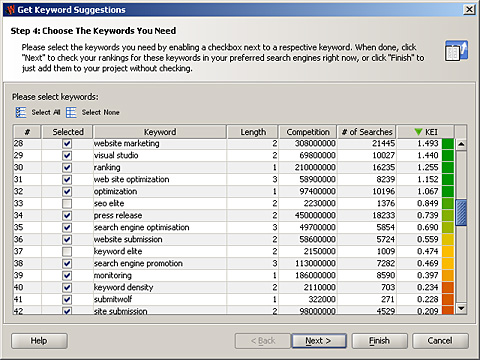Click searches value 5724
The image size is (480, 360).
386,240
